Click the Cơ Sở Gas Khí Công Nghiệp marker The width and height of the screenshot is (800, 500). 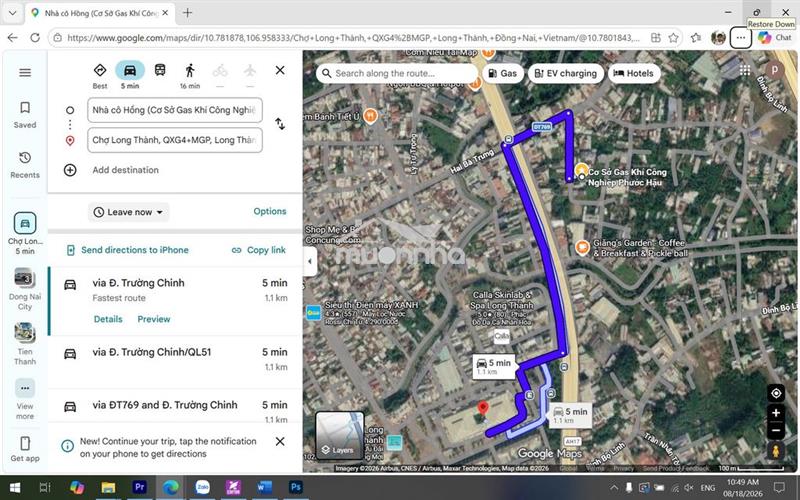pyautogui.click(x=582, y=171)
